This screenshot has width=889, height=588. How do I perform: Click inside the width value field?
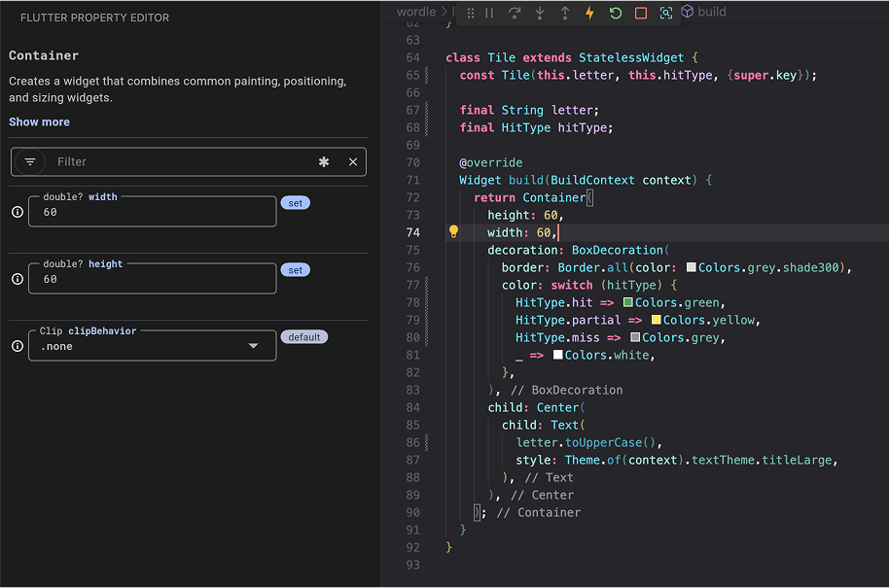click(x=152, y=212)
